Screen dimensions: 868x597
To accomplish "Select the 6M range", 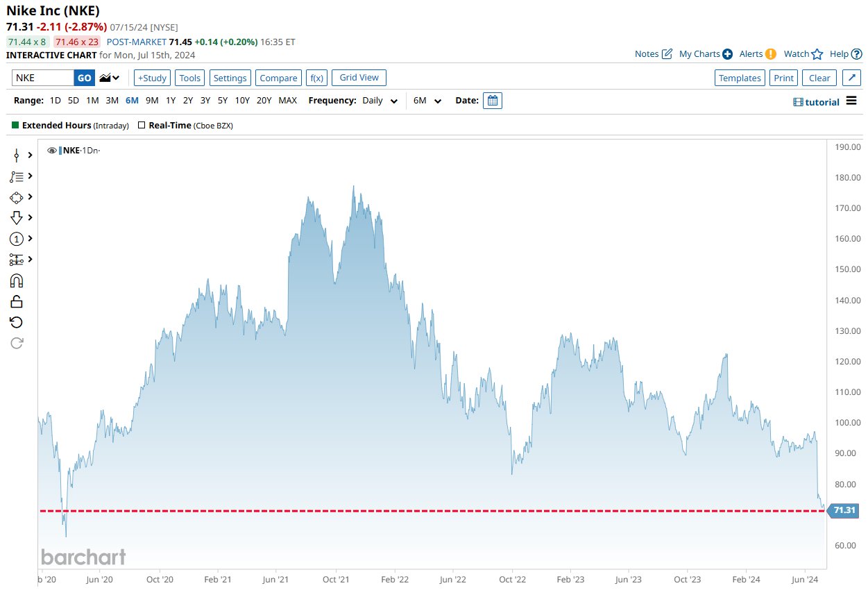I will pyautogui.click(x=132, y=101).
